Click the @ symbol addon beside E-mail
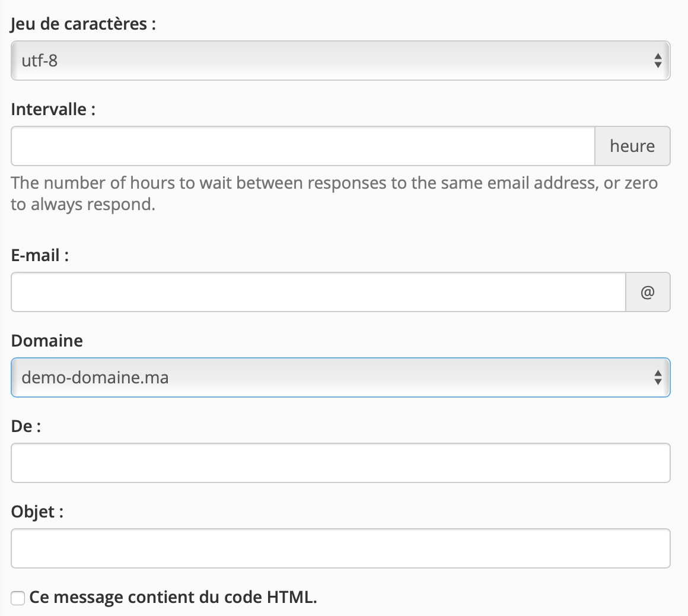This screenshot has height=616, width=688. 648,292
